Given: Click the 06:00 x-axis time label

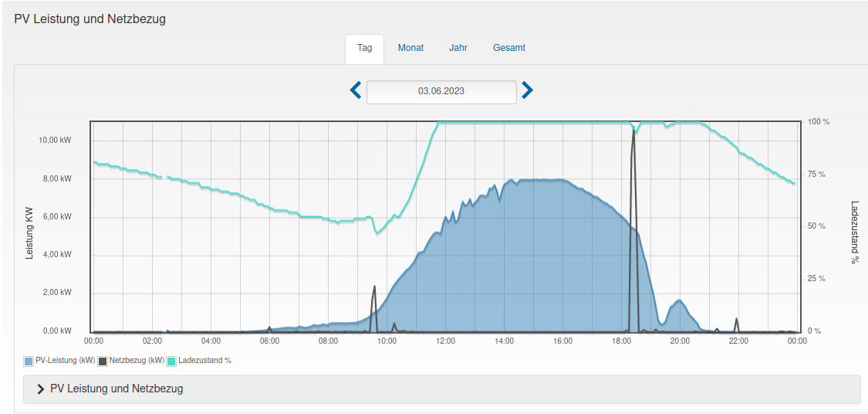Looking at the screenshot, I should pos(269,341).
